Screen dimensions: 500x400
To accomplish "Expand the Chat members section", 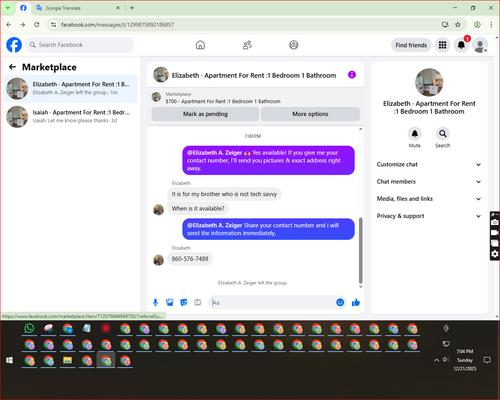I will pyautogui.click(x=429, y=182).
